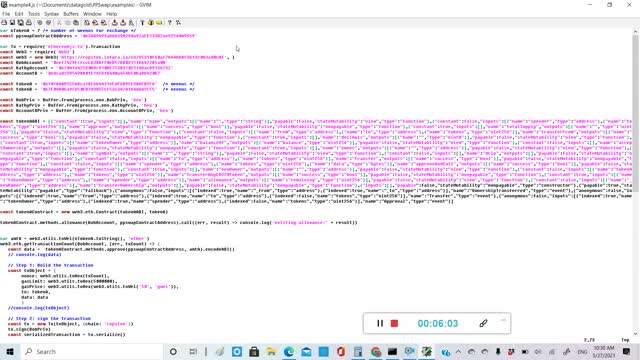Click the Save session toolbar icon
Screen dimensions: 640x360
click(x=123, y=22)
